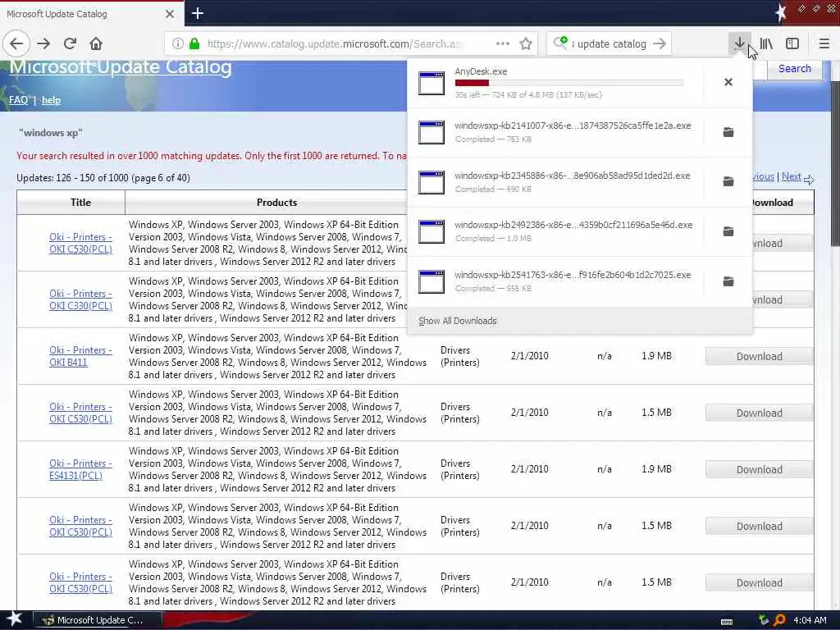Show sidebars toolbar icon
The height and width of the screenshot is (630, 840).
[x=792, y=44]
